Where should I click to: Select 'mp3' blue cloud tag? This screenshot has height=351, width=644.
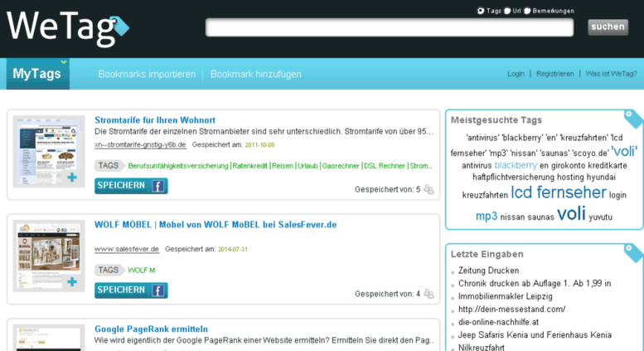tap(487, 217)
